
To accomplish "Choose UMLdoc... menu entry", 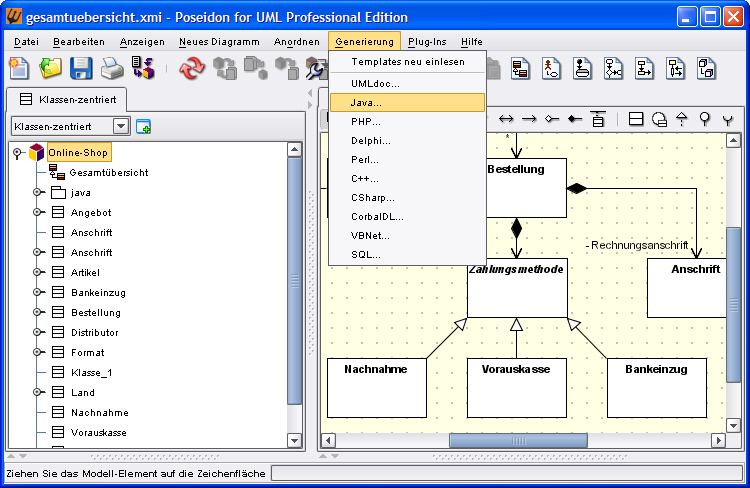I will [408, 84].
